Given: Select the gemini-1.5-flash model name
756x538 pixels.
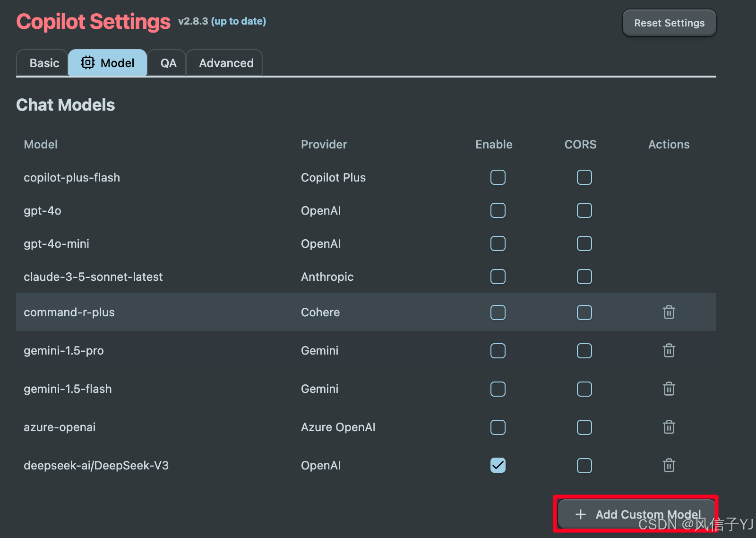Looking at the screenshot, I should point(68,389).
